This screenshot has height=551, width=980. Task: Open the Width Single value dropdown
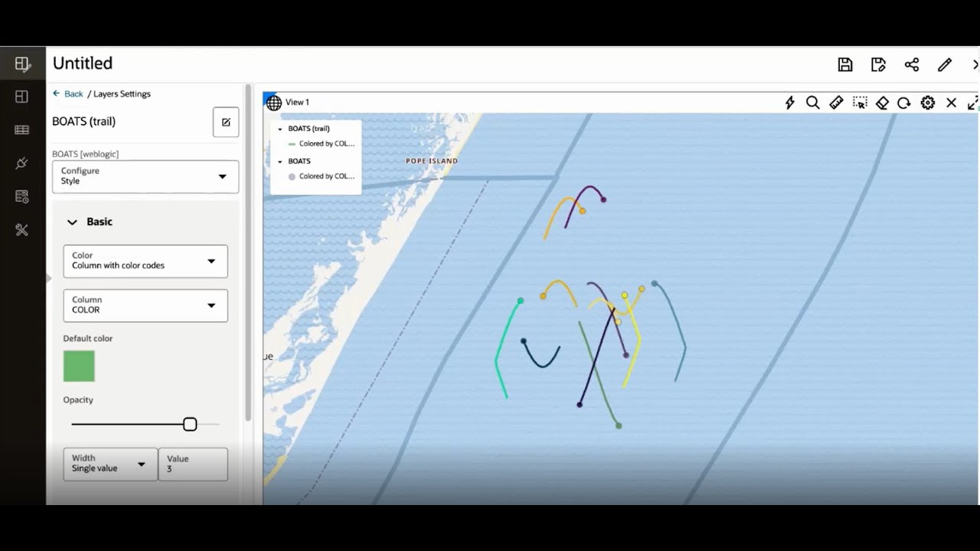tap(110, 464)
